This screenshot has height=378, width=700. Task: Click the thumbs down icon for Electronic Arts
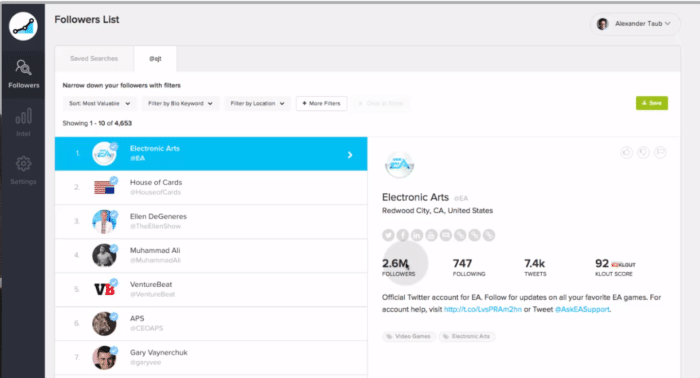click(x=643, y=153)
